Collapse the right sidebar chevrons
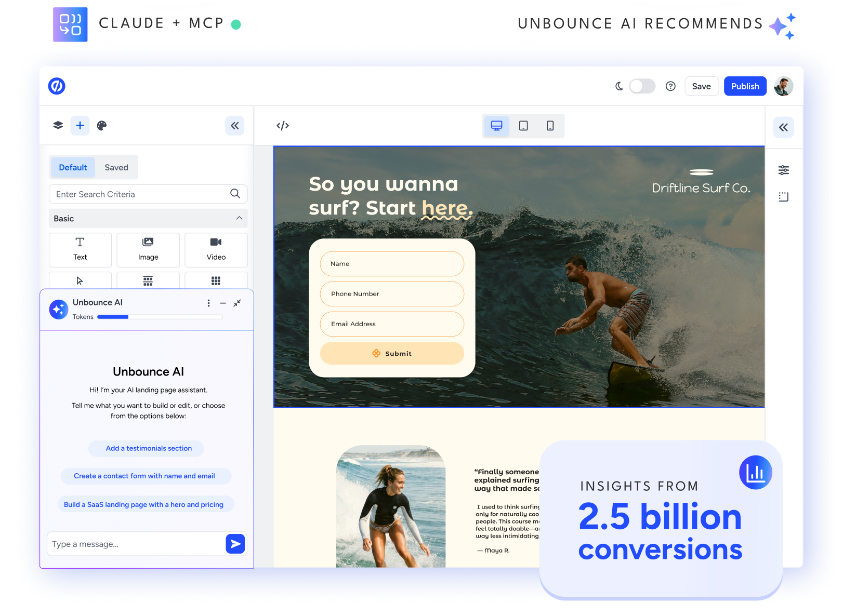843x616 pixels. click(784, 127)
